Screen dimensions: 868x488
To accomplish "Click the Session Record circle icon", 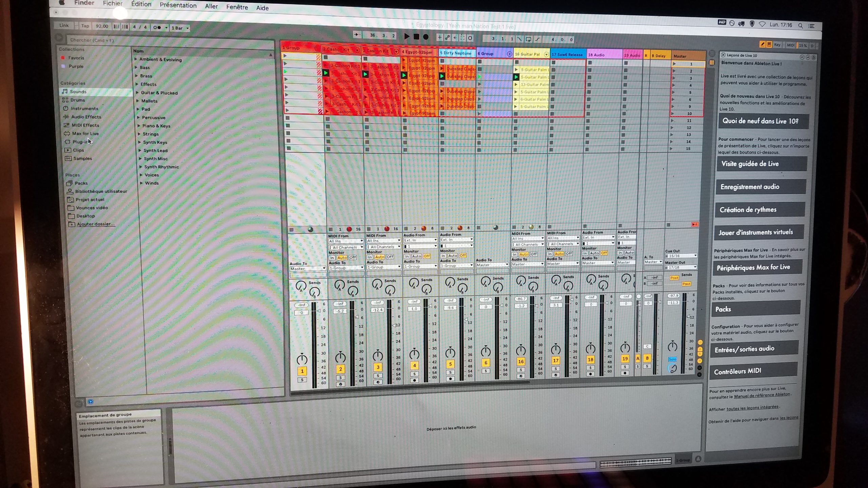I will coord(470,38).
